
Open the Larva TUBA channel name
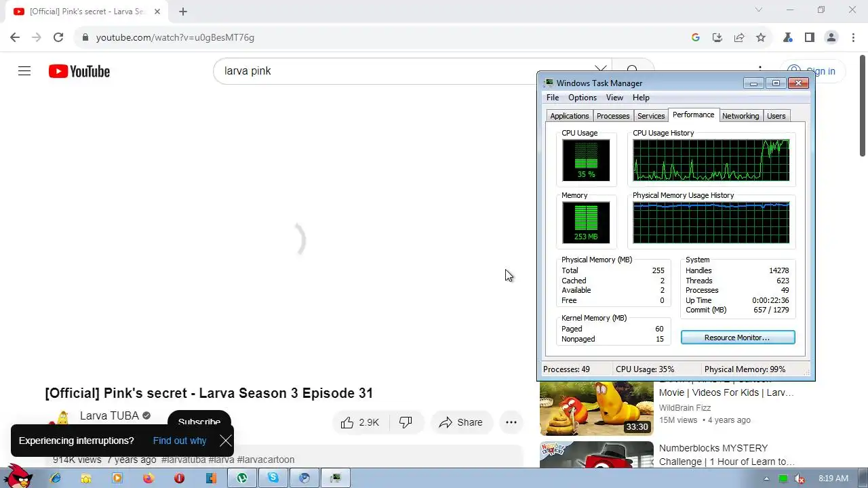click(x=109, y=415)
